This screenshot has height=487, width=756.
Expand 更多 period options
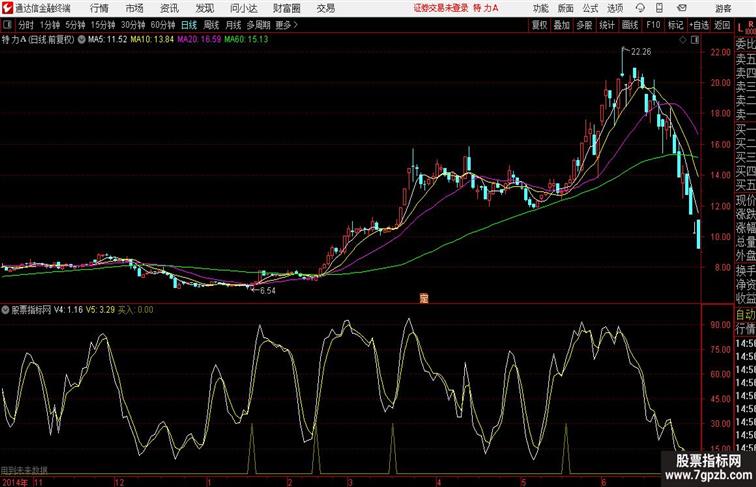[x=286, y=25]
